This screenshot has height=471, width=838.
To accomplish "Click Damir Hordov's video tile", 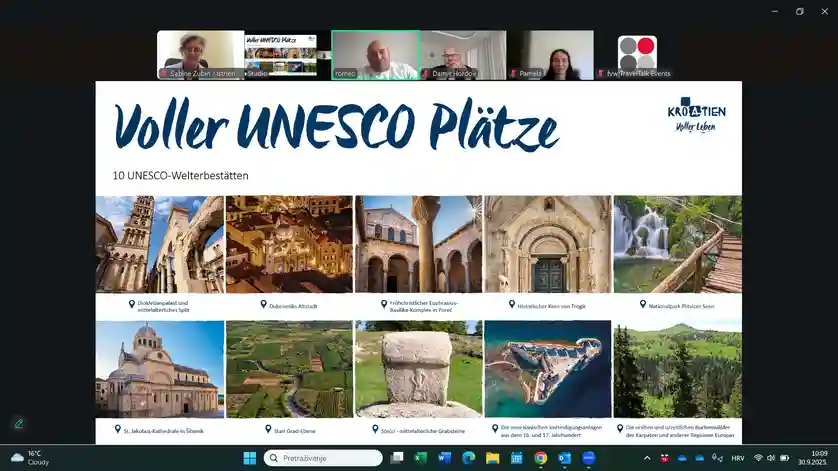I will point(463,55).
